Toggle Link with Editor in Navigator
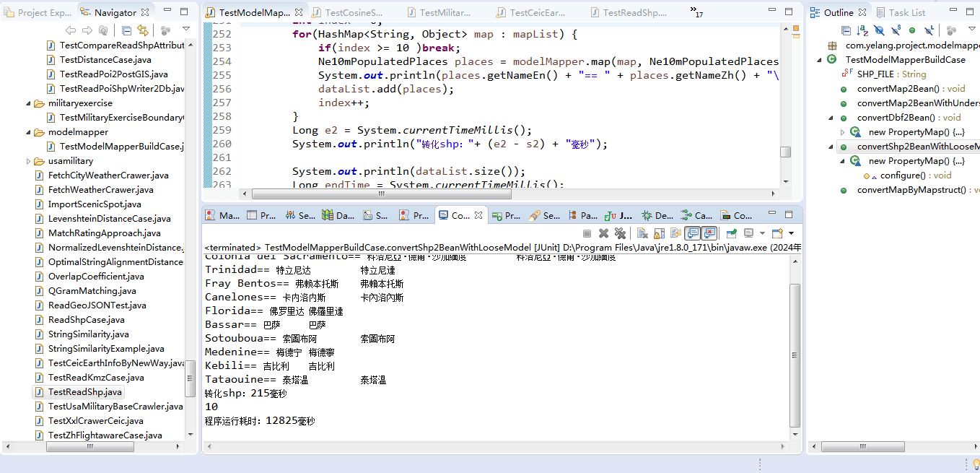The height and width of the screenshot is (473, 980). [x=143, y=30]
